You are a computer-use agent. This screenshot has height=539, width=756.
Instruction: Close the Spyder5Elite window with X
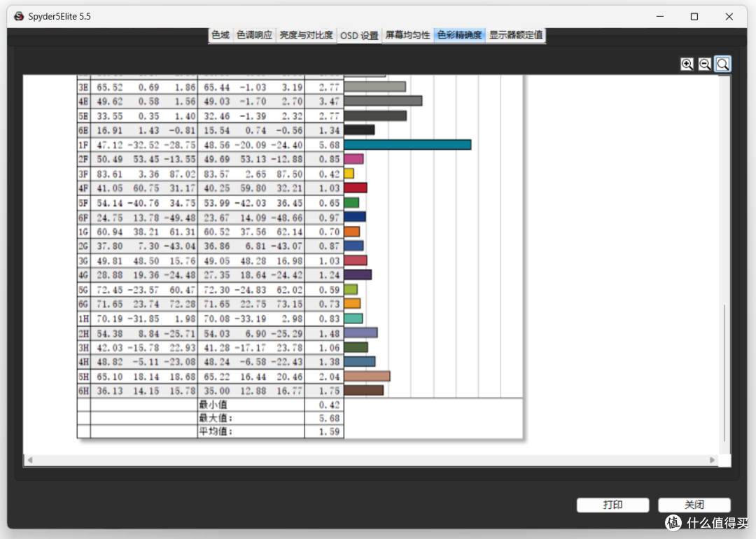pyautogui.click(x=729, y=16)
